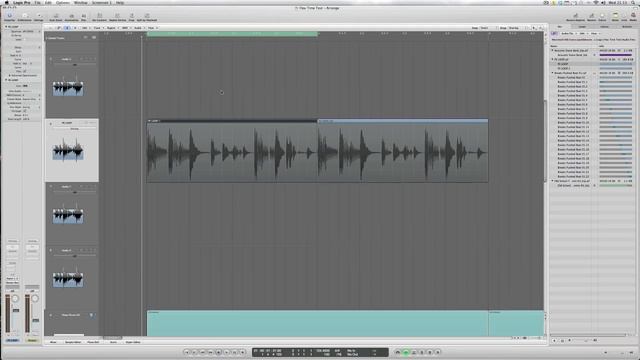Click the Repeat Section toolbar icon
The width and height of the screenshot is (640, 360).
click(118, 17)
